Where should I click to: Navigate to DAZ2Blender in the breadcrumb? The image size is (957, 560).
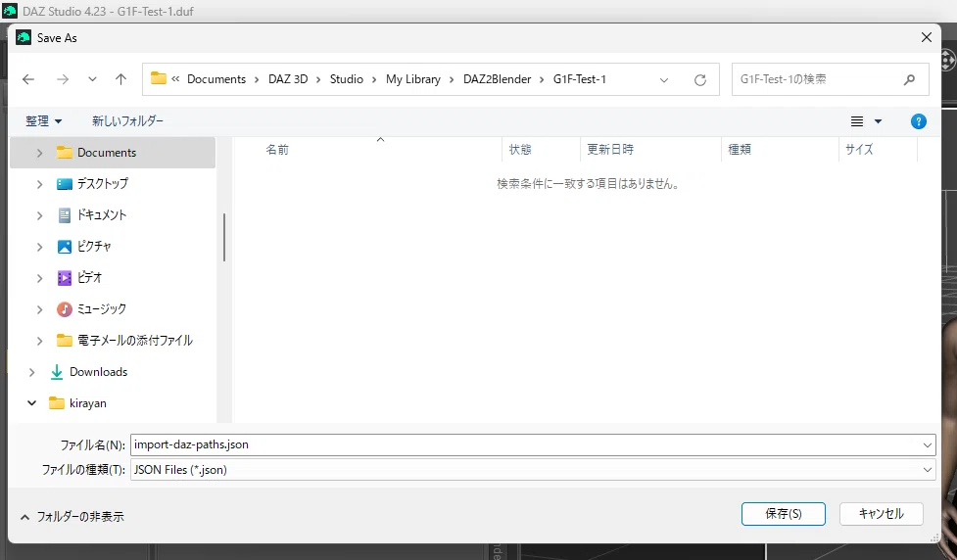[497, 79]
